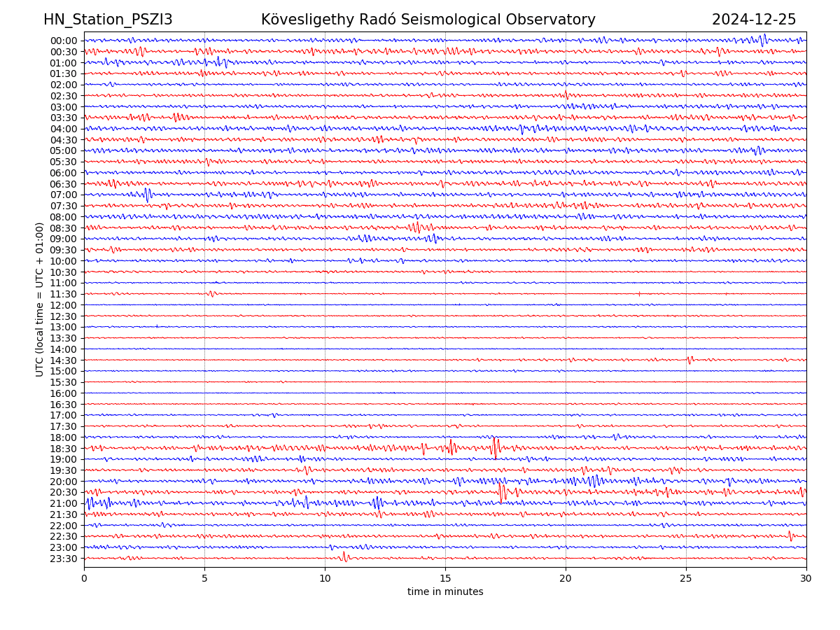Click the large red spike on 20:30 trace
The height and width of the screenshot is (630, 840).
[501, 492]
